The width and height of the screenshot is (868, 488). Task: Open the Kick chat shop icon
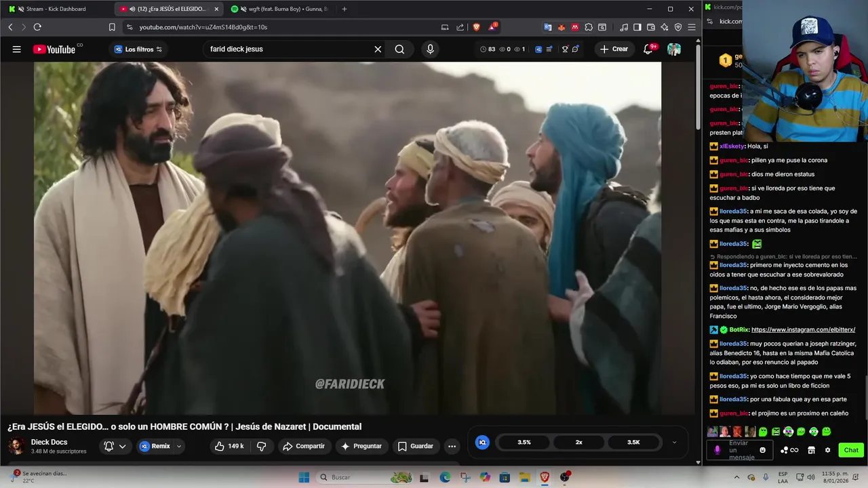(x=811, y=450)
